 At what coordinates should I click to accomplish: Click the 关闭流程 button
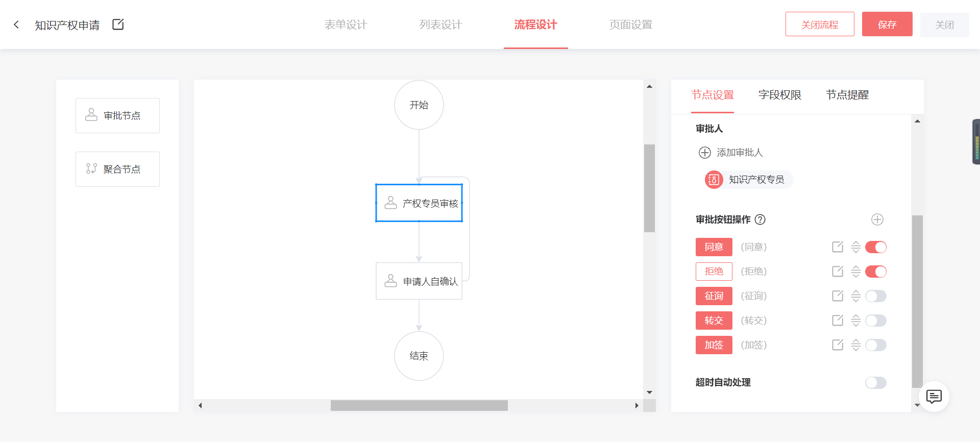click(x=820, y=24)
